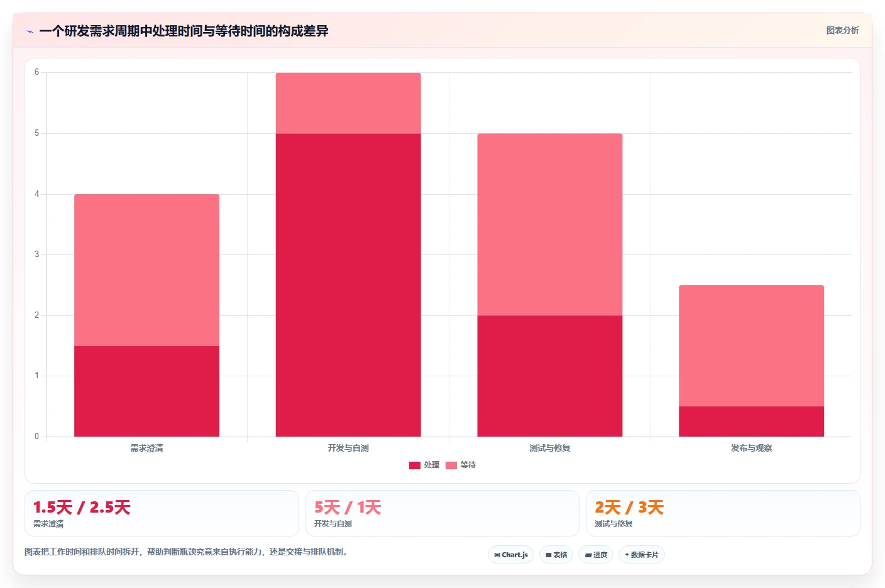Click the y-axis tick value 4
The image size is (885, 588).
point(36,194)
